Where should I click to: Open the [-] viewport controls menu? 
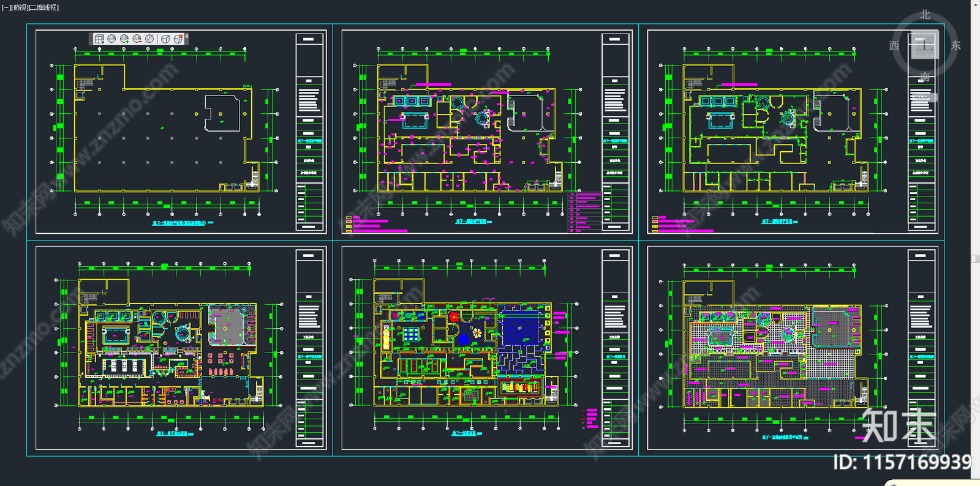[x=6, y=7]
